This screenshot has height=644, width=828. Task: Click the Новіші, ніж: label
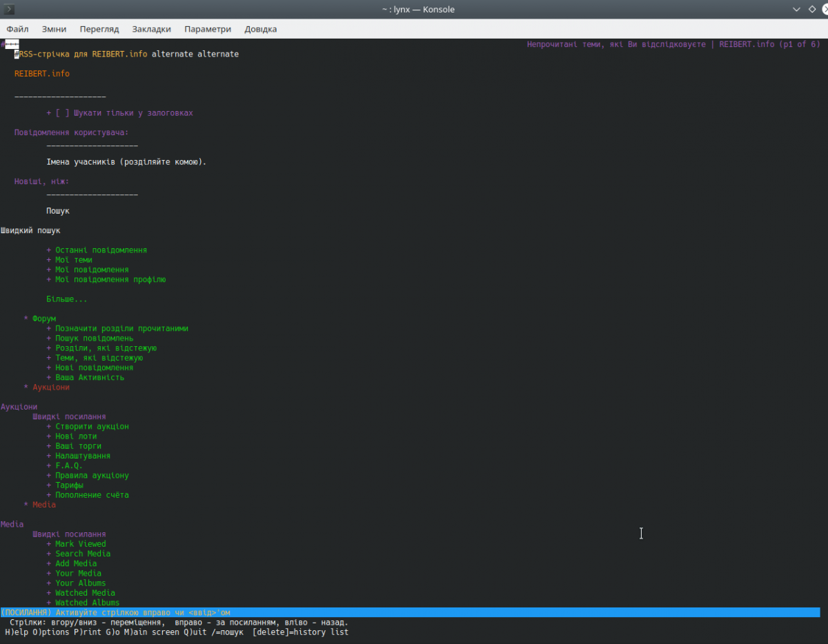[x=42, y=181]
